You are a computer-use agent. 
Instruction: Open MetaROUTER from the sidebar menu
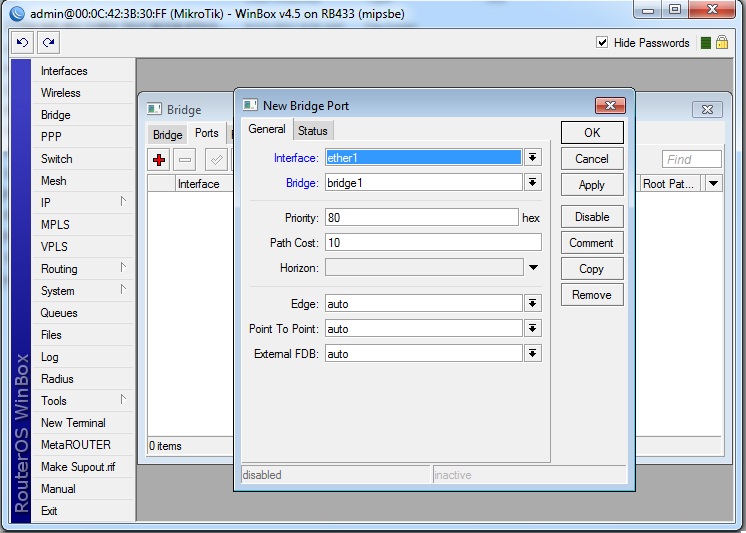83,444
